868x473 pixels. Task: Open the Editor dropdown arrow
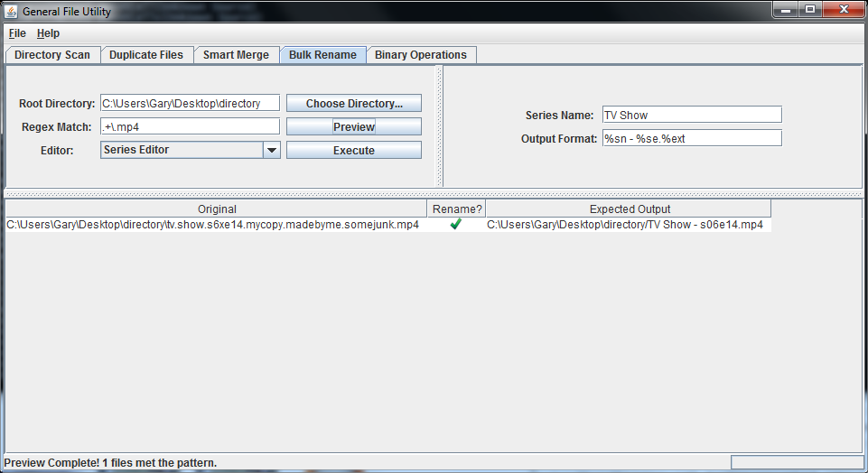click(272, 150)
